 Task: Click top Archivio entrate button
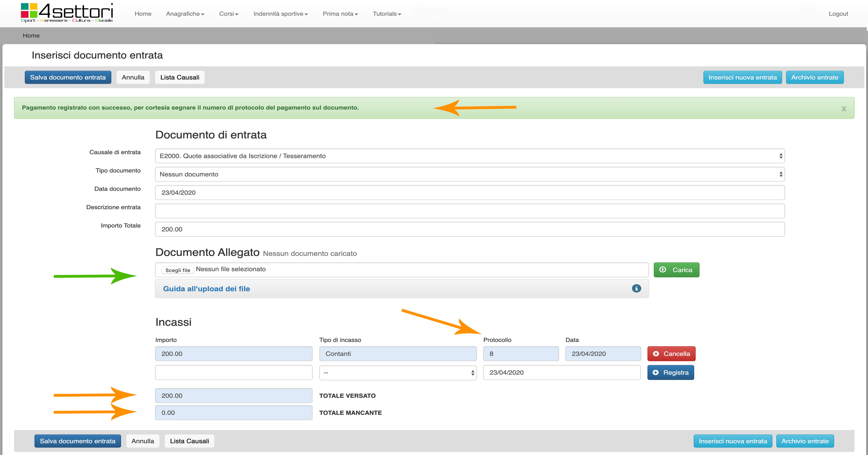coord(814,77)
